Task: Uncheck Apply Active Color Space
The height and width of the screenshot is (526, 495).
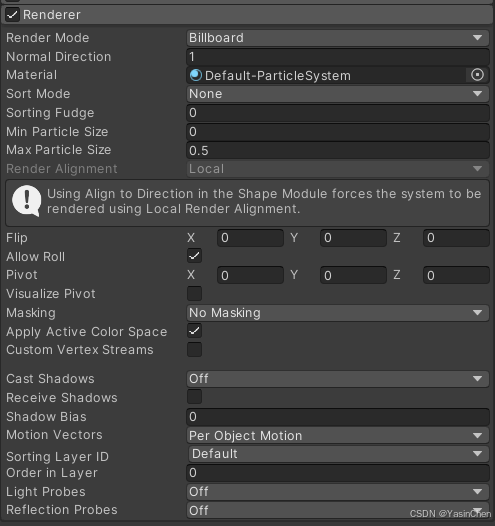Action: pos(195,331)
